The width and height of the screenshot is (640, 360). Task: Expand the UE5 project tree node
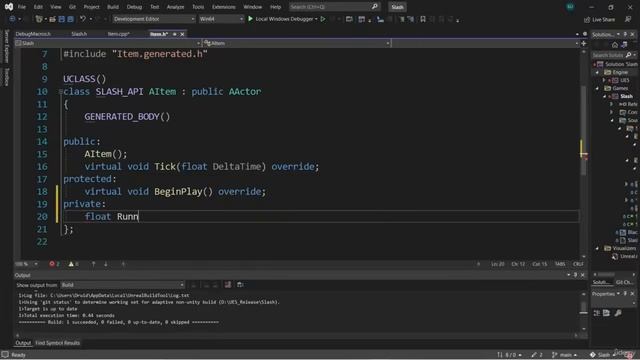604,80
